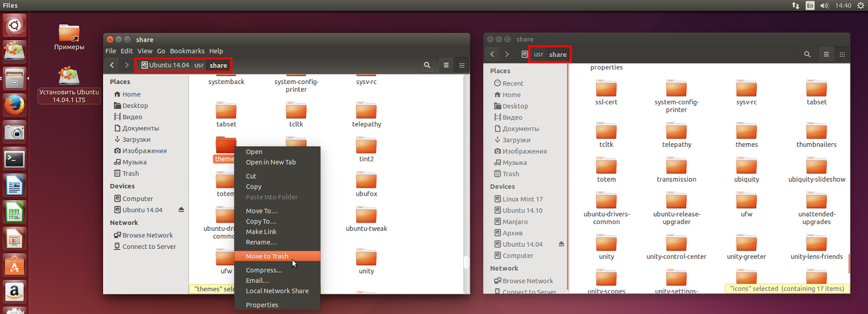Go forward in left share window
The height and width of the screenshot is (314, 868).
[126, 65]
